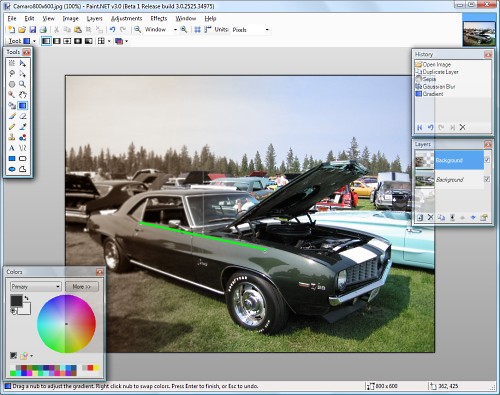Open the zoom Window dropdown
The width and height of the screenshot is (500, 395).
(161, 30)
